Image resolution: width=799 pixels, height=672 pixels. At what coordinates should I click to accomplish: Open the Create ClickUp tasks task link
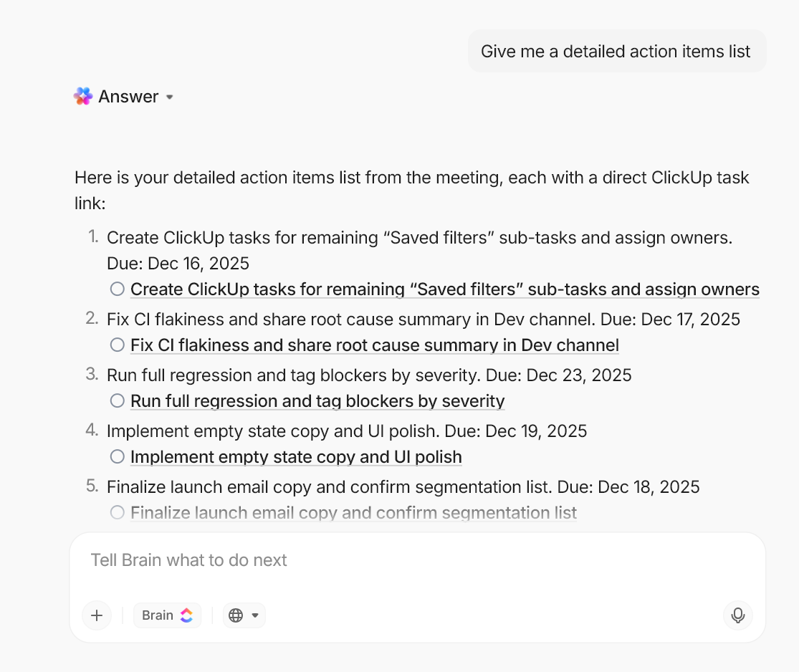[x=444, y=289]
